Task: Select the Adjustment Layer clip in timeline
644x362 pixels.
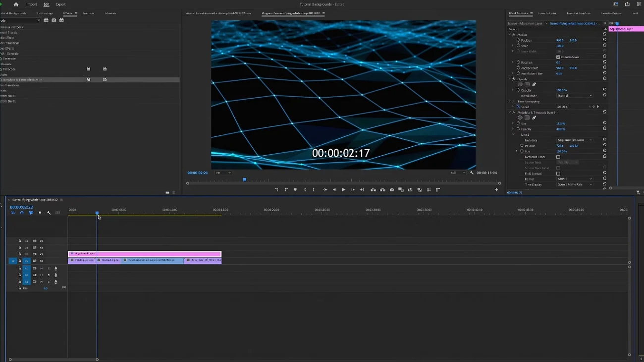Action: click(145, 253)
